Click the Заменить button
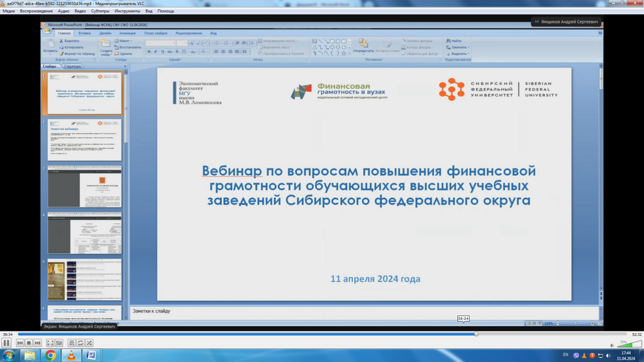The image size is (644, 362). (x=458, y=47)
